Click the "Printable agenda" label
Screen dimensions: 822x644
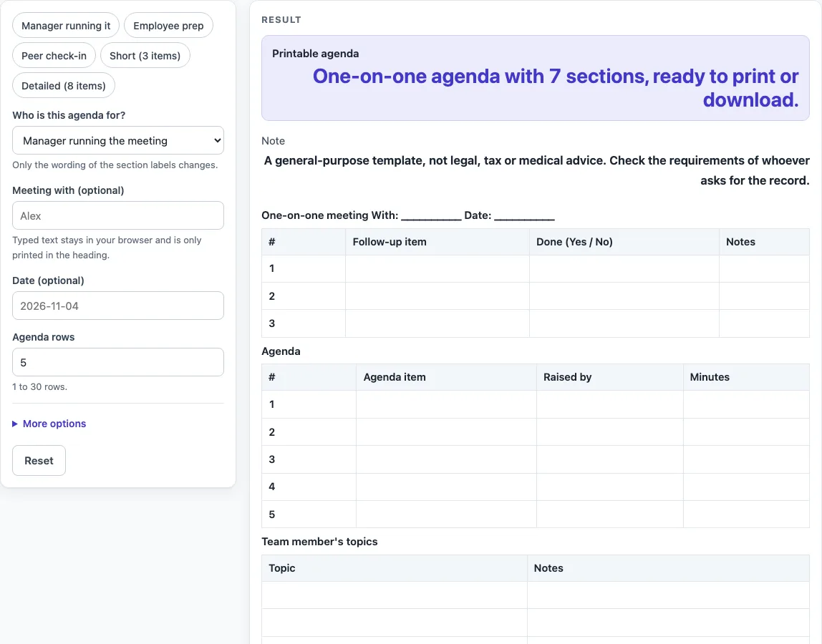point(316,54)
